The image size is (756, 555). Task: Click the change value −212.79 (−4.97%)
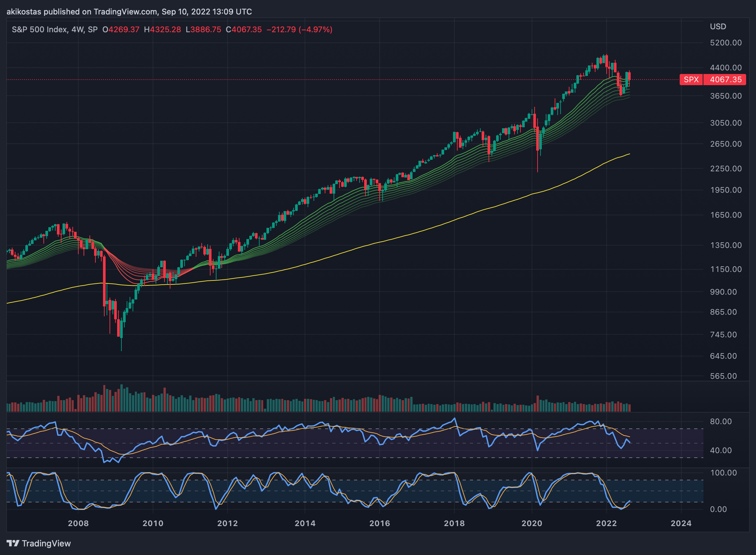pos(299,30)
